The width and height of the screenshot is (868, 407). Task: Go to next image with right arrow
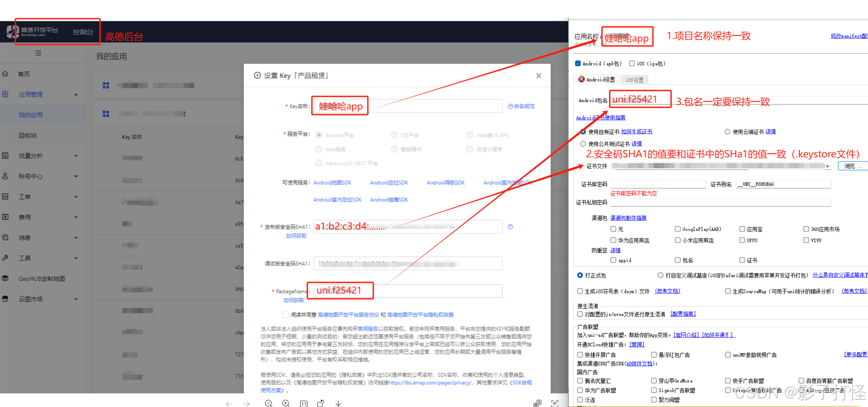[x=246, y=403]
